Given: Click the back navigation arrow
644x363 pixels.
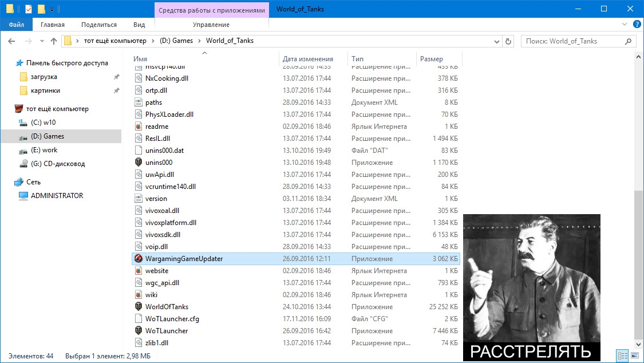Looking at the screenshot, I should click(x=11, y=41).
